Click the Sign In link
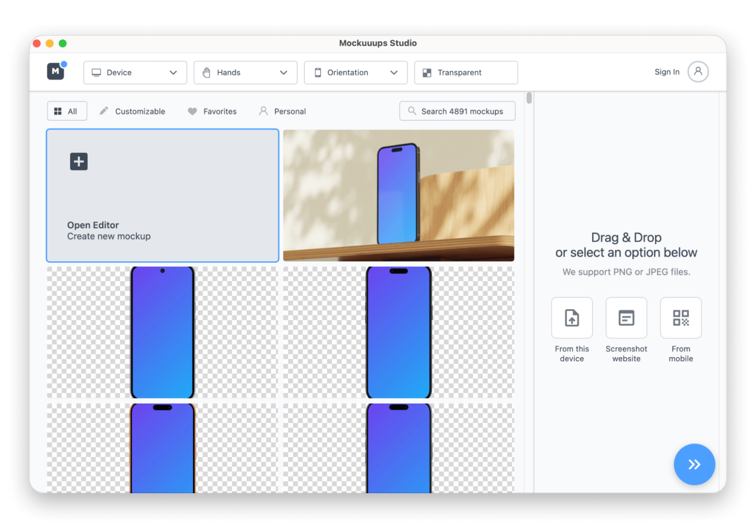756x532 pixels. point(667,72)
